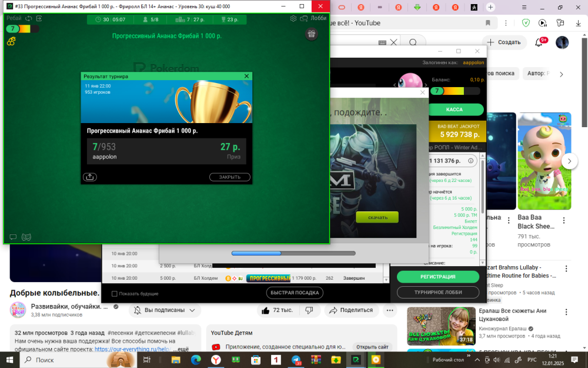Click the green КАССА button
The image size is (588, 368).
point(455,110)
